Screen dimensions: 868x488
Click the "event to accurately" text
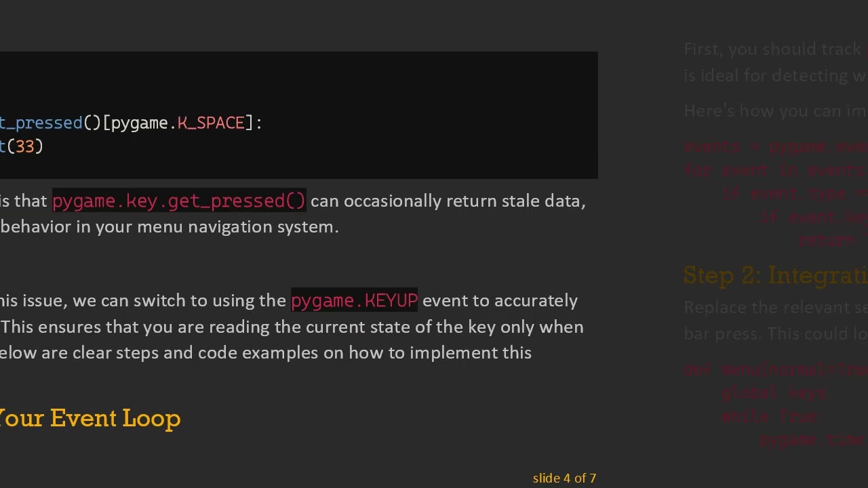[500, 300]
